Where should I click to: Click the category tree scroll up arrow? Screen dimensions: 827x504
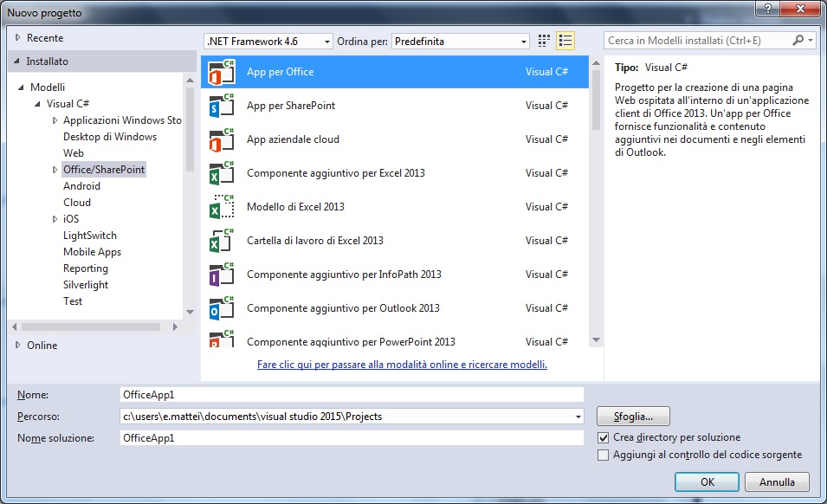pyautogui.click(x=191, y=81)
